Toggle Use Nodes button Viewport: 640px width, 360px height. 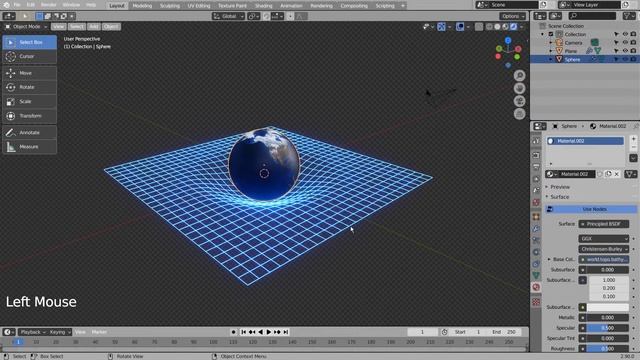pyautogui.click(x=591, y=209)
